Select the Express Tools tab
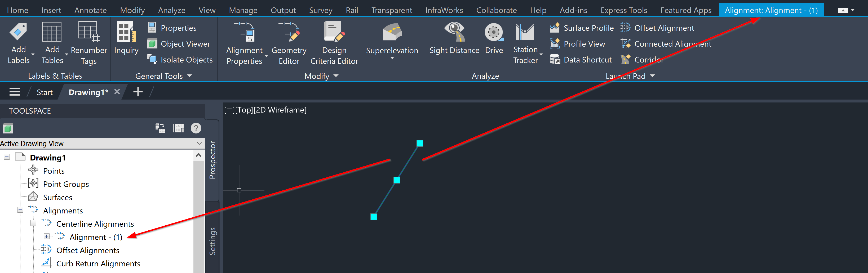868x273 pixels. 624,10
